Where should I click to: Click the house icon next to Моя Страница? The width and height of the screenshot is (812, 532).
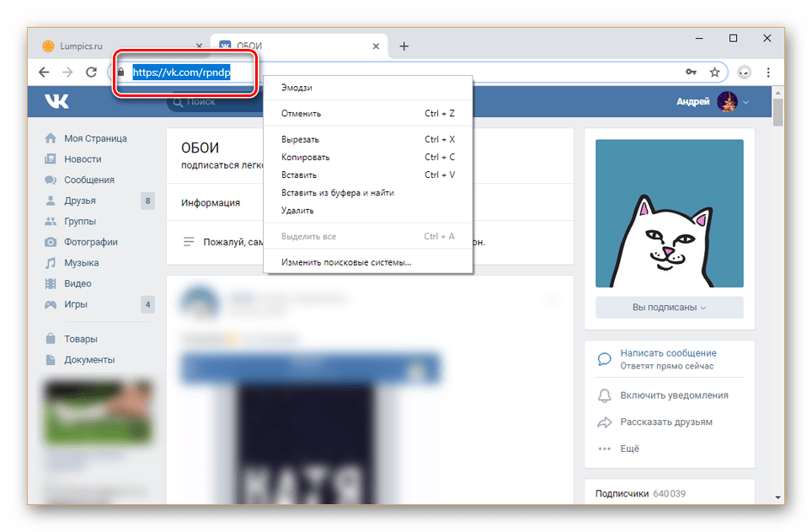[x=51, y=138]
